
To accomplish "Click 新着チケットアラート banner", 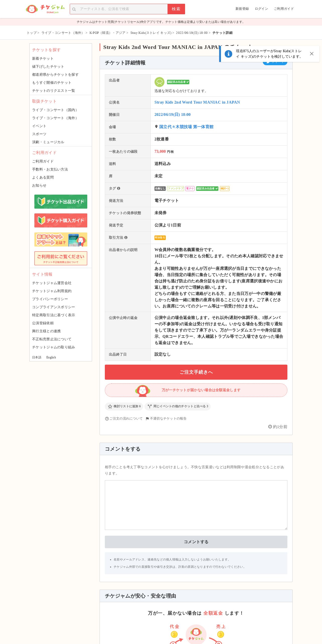I will coord(61,239).
